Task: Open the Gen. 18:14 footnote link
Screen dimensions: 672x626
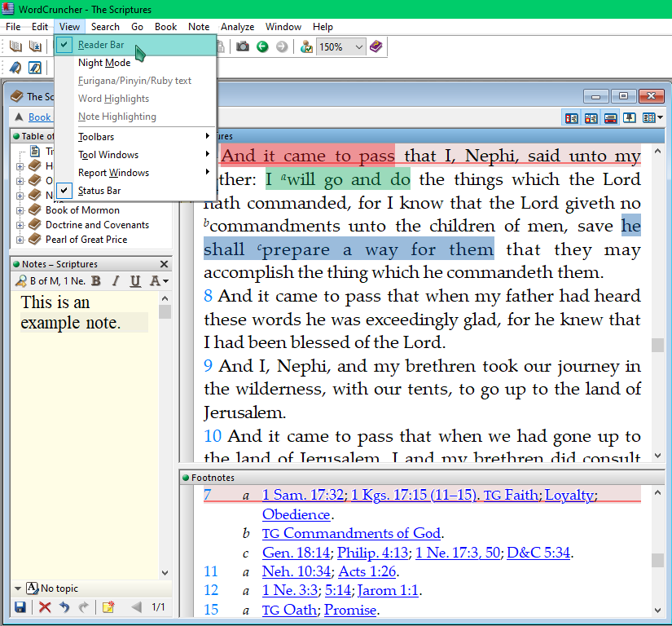Action: point(296,553)
